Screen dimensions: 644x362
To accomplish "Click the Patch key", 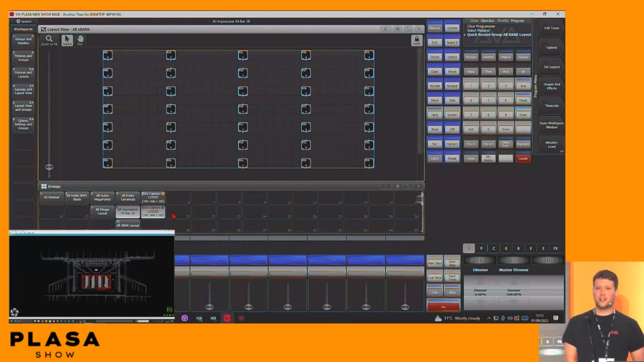I will [x=435, y=99].
